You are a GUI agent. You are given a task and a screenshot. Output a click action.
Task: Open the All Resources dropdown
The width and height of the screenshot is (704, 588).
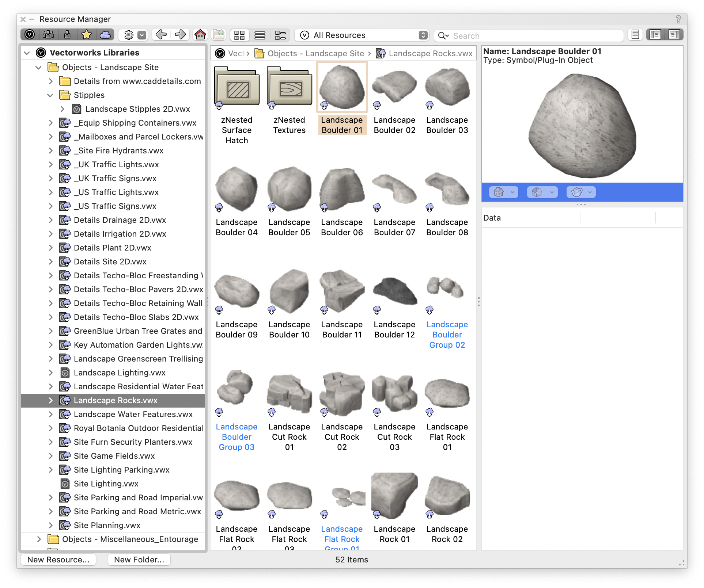tap(362, 35)
